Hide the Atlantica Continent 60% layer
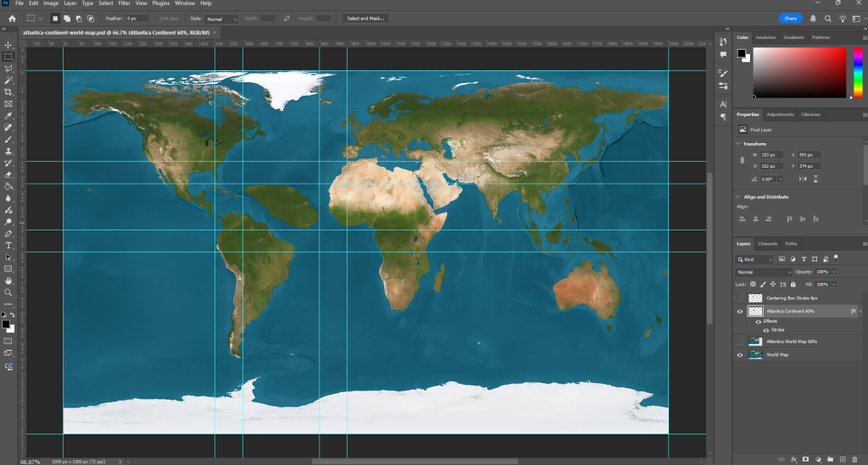Screen dimensions: 868x465 739,312
